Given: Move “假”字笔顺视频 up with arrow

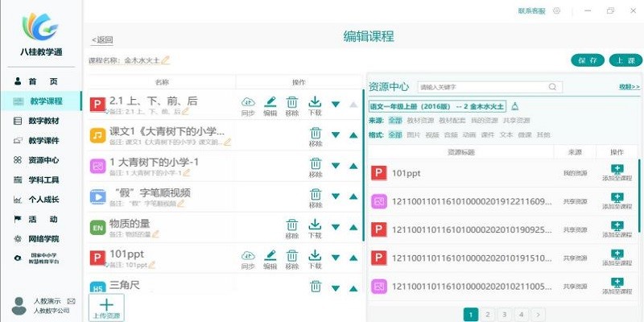Looking at the screenshot, I should point(353,196).
